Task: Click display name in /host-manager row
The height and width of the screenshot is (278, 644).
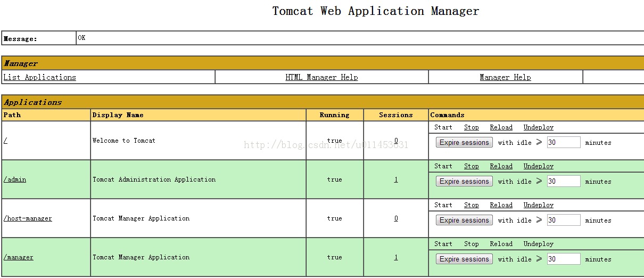Action: [141, 218]
